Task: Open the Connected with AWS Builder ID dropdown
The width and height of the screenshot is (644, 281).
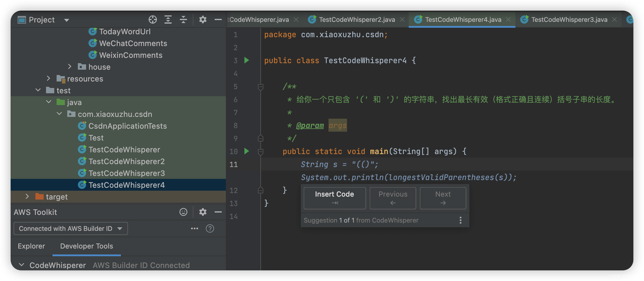Action: (71, 228)
